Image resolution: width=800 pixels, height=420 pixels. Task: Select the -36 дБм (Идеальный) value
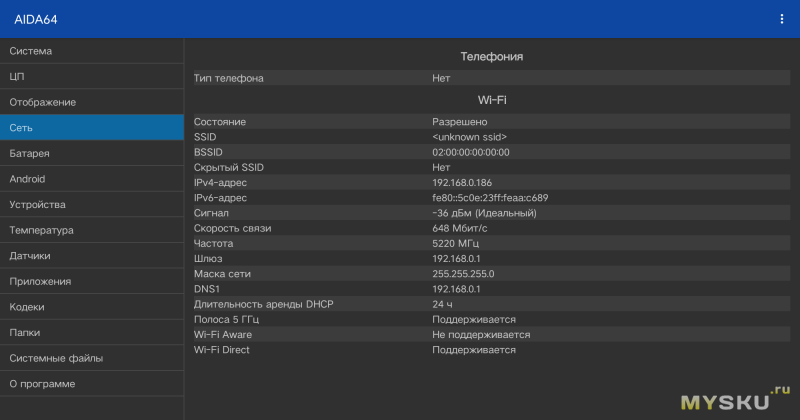(484, 213)
